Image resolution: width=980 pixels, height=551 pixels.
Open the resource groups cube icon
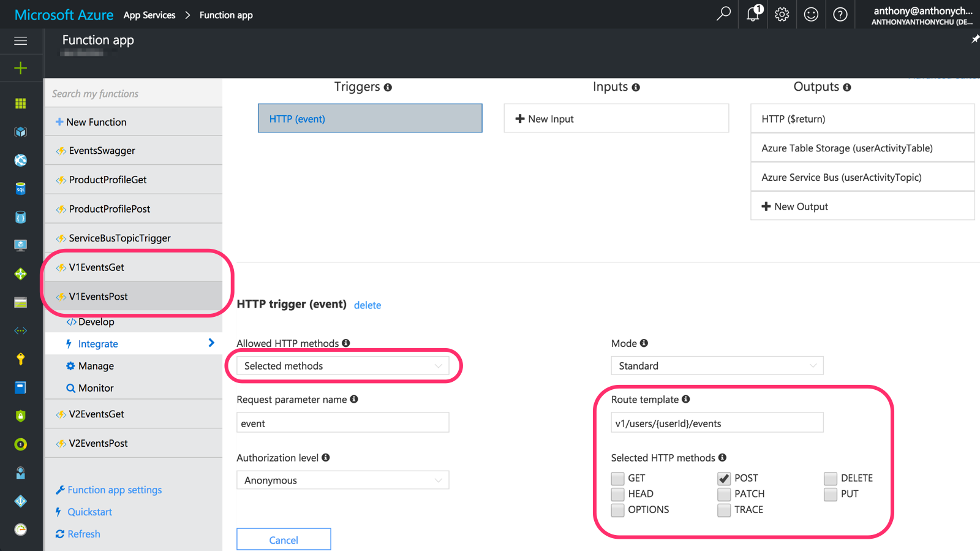point(21,132)
